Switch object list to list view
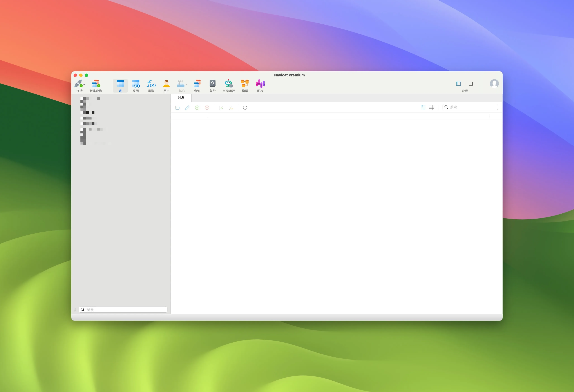 click(x=423, y=107)
